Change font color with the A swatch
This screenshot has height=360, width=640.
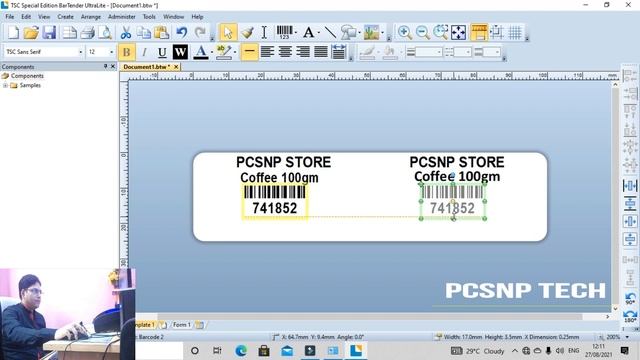pos(200,52)
